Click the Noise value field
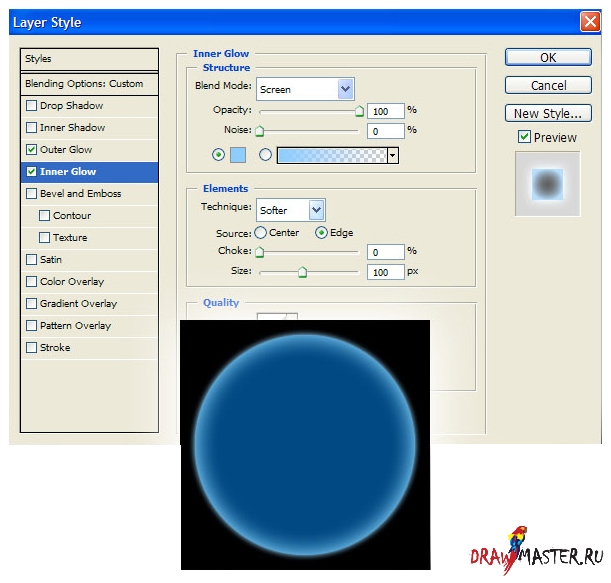611x583 pixels. (x=386, y=131)
